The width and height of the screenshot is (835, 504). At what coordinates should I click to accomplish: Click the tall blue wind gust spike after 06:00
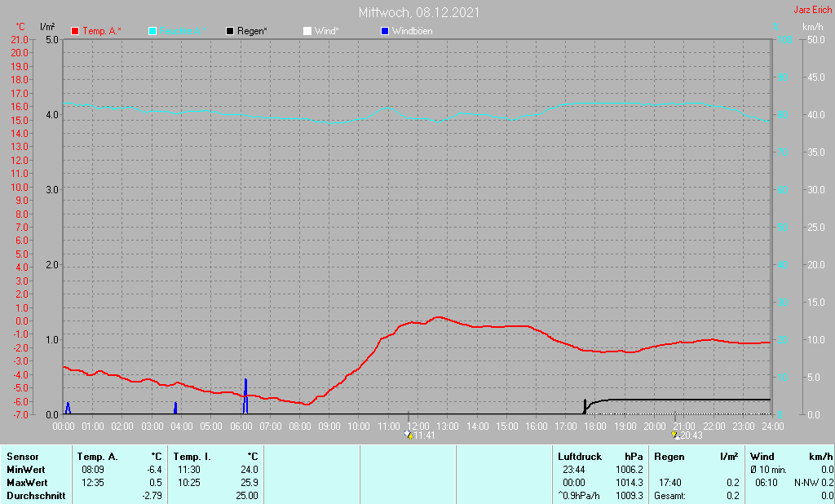click(x=245, y=396)
